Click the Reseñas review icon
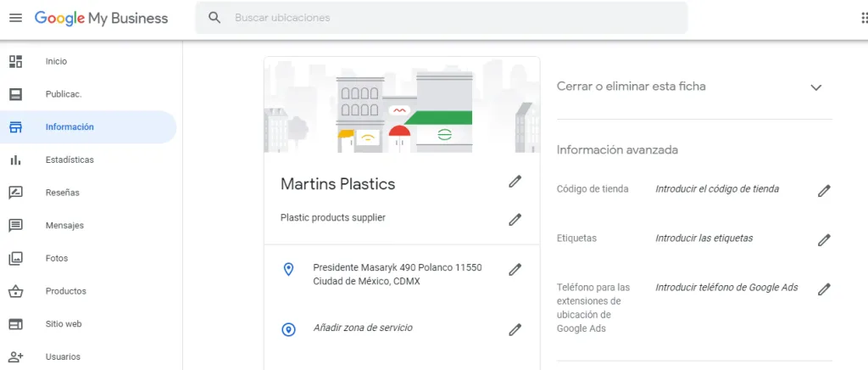868x370 pixels. pos(15,193)
